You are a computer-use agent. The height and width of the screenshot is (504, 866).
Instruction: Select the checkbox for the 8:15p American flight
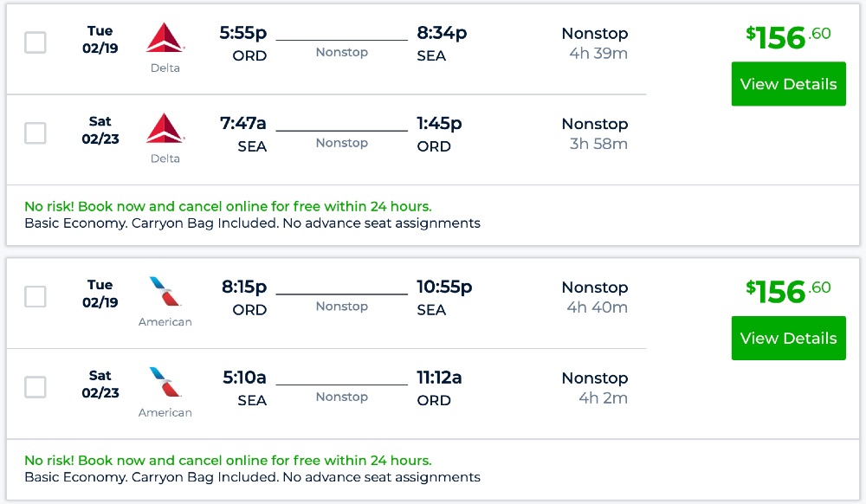pyautogui.click(x=36, y=297)
